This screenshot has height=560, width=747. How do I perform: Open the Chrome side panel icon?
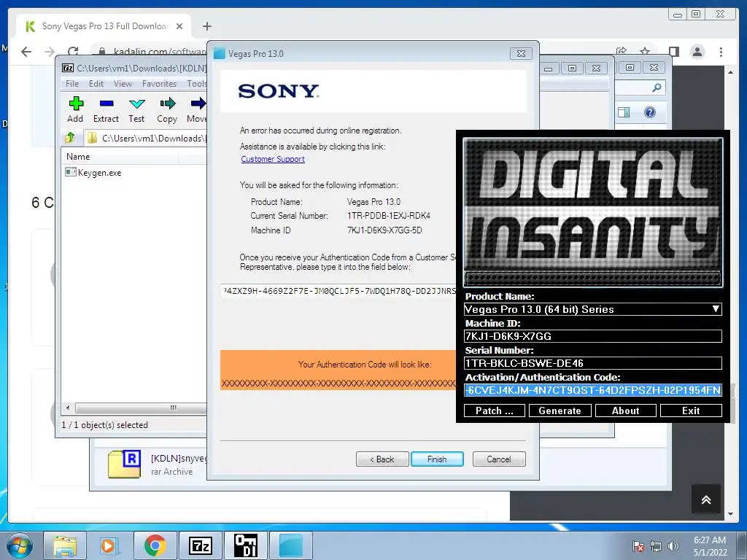(673, 52)
